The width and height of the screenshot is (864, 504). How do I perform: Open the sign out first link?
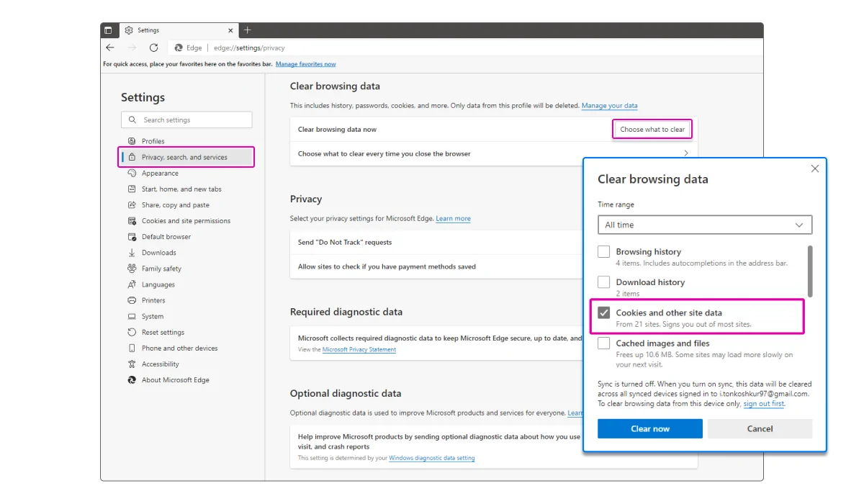(763, 404)
